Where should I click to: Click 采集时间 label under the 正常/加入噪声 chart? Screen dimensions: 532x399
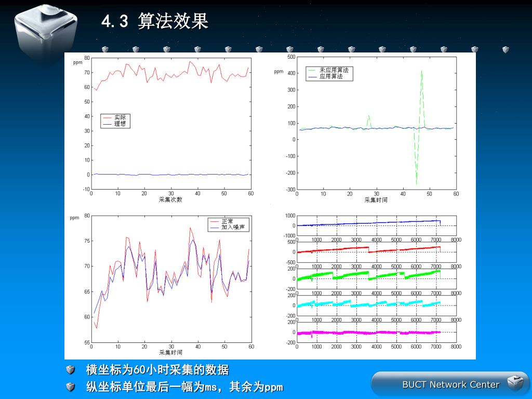tap(170, 353)
